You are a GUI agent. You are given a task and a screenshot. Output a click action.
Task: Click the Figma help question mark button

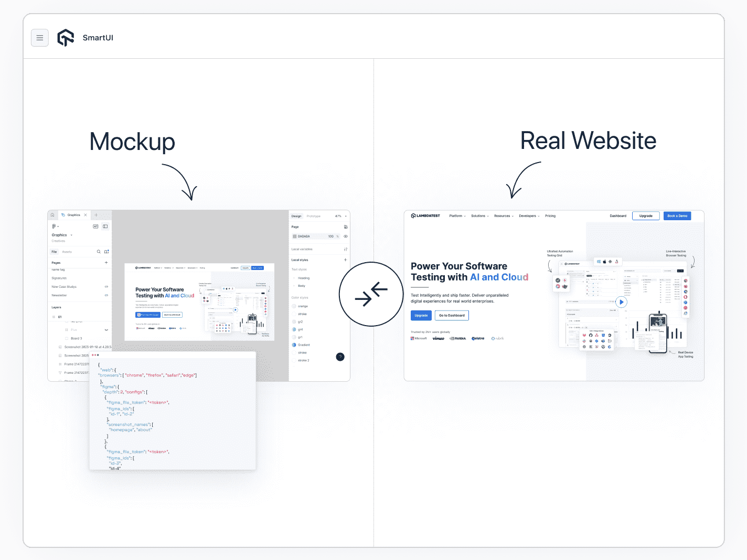pyautogui.click(x=340, y=357)
